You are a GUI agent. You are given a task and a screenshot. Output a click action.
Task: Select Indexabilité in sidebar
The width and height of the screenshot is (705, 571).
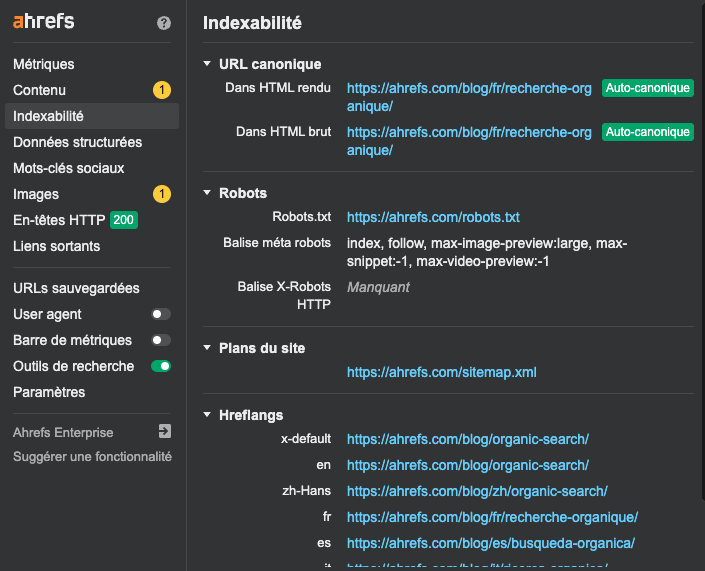click(92, 116)
